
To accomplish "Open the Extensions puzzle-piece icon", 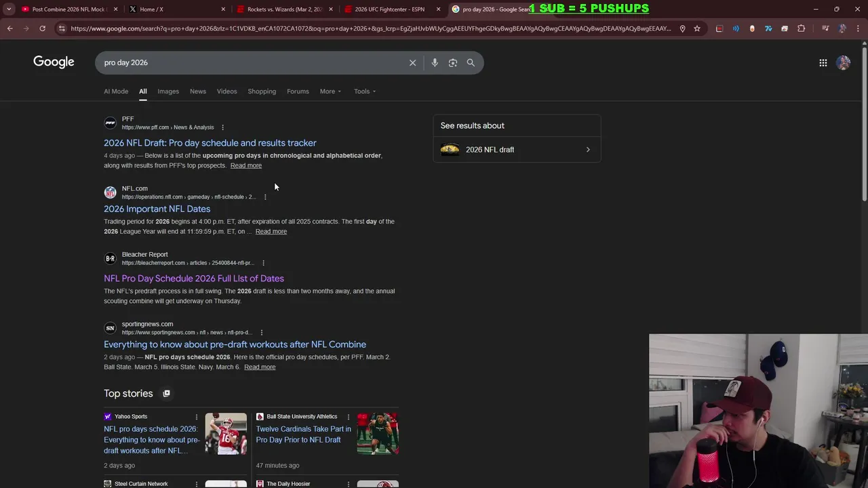I will point(802,28).
